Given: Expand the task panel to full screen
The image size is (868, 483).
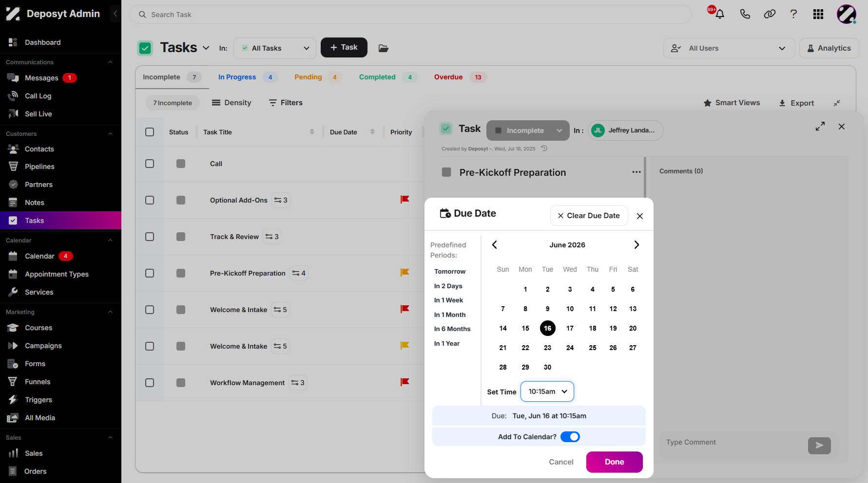Looking at the screenshot, I should 820,126.
